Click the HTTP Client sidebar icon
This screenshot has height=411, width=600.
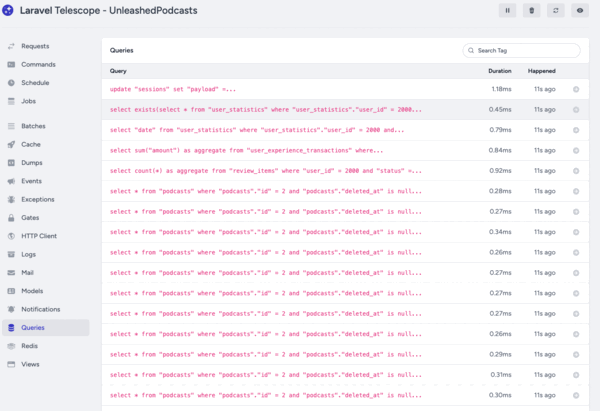pos(11,236)
